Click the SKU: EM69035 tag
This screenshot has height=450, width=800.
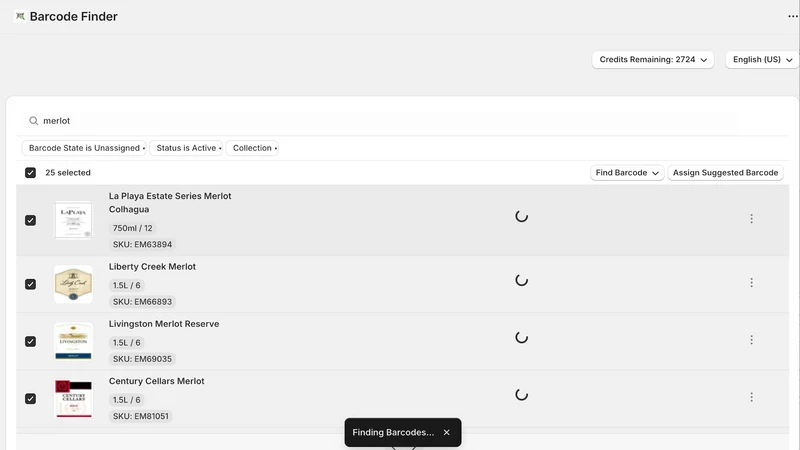[x=142, y=359]
